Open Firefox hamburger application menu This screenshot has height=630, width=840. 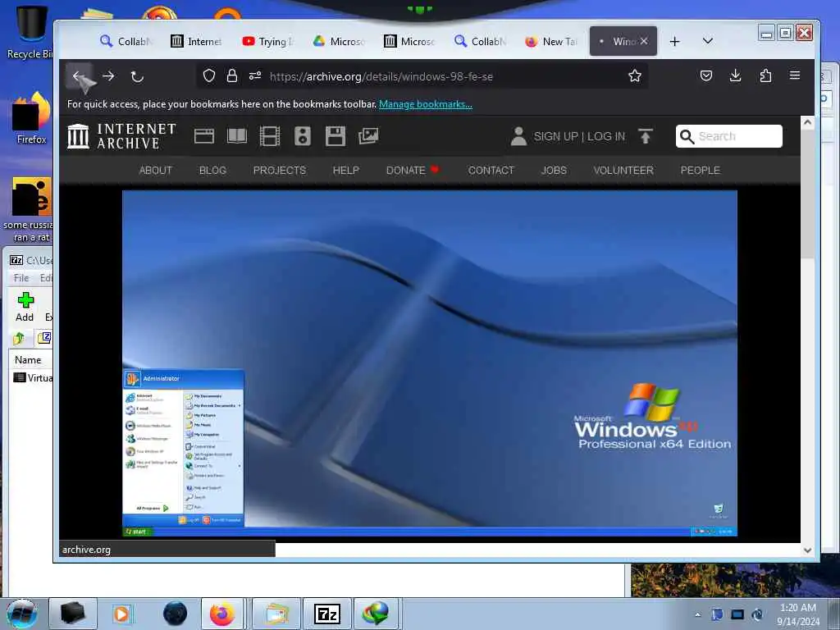point(795,75)
